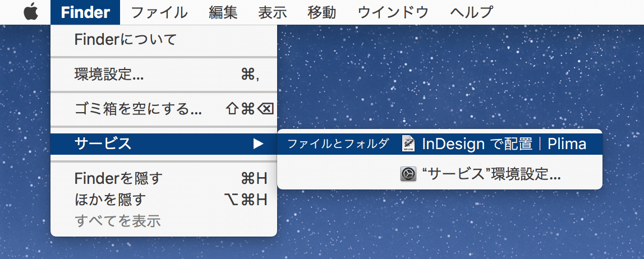This screenshot has height=259, width=644.
Task: Open the 移動 menu
Action: click(322, 12)
